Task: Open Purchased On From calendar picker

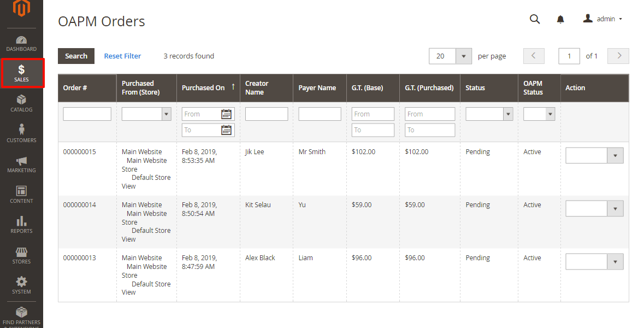Action: point(226,114)
